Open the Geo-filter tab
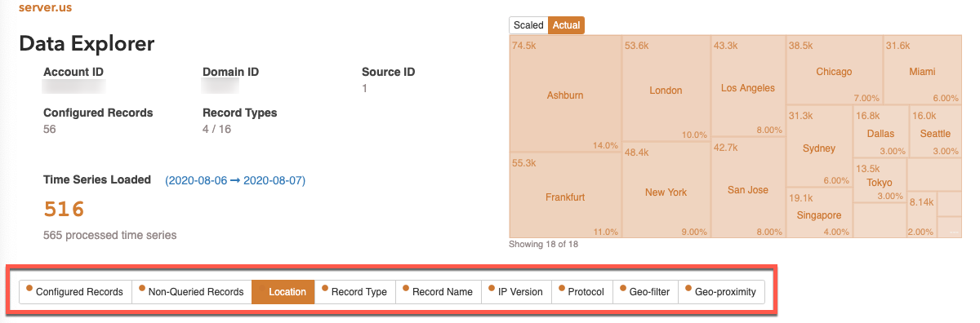 (x=645, y=291)
